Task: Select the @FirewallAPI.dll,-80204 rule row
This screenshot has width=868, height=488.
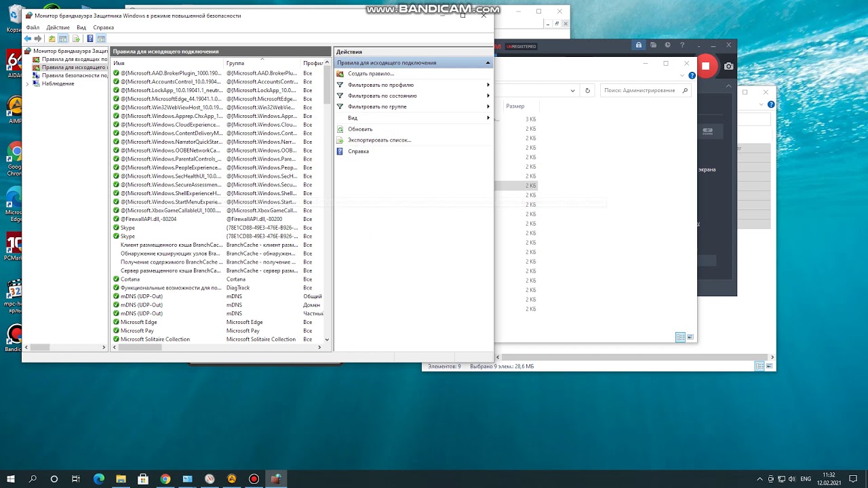Action: 217,219
